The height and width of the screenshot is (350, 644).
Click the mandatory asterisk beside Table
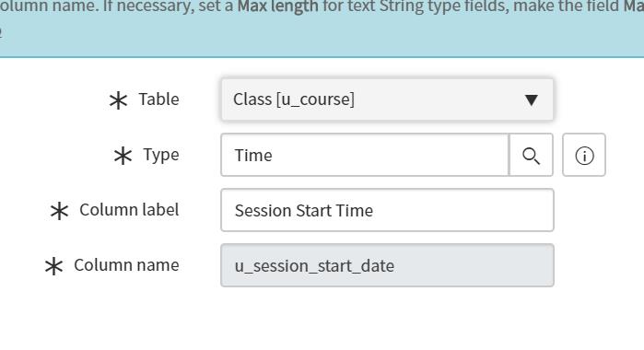(x=118, y=100)
